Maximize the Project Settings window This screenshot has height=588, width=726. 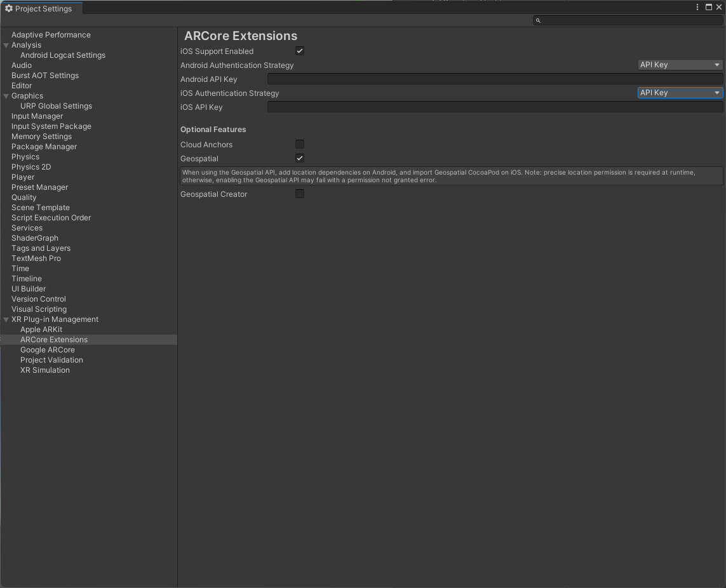[708, 7]
